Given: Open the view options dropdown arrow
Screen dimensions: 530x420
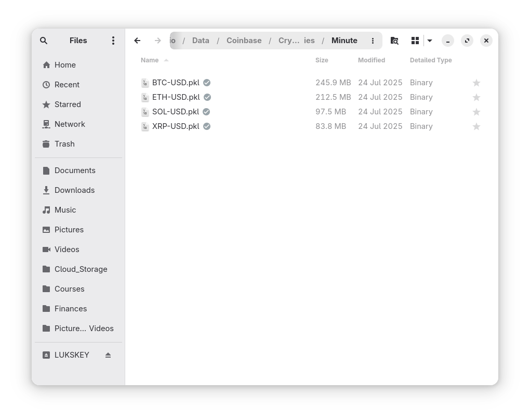Looking at the screenshot, I should 430,41.
